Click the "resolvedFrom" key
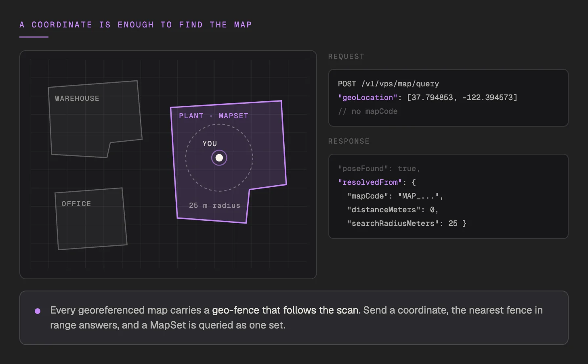The width and height of the screenshot is (588, 364). click(x=370, y=182)
